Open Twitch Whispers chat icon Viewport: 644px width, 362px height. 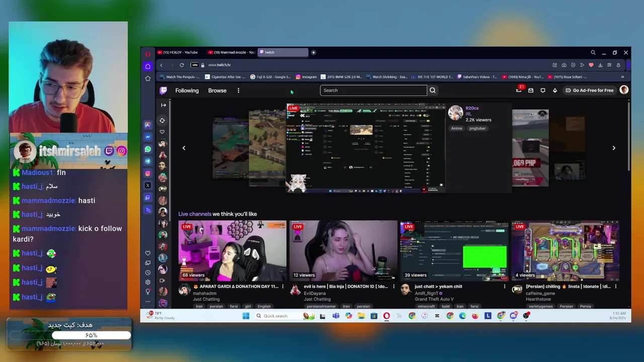pos(543,90)
